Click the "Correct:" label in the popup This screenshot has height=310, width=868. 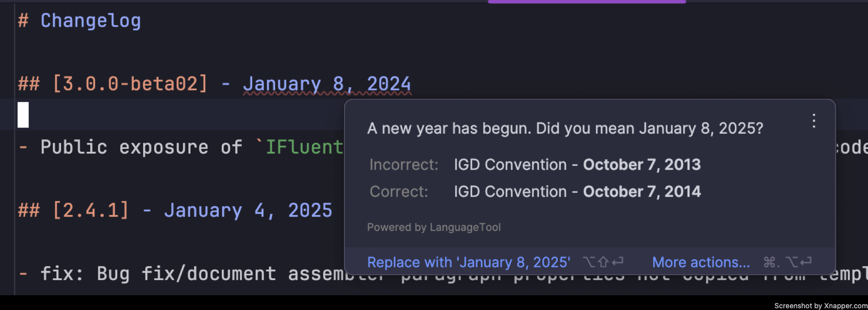(x=398, y=191)
